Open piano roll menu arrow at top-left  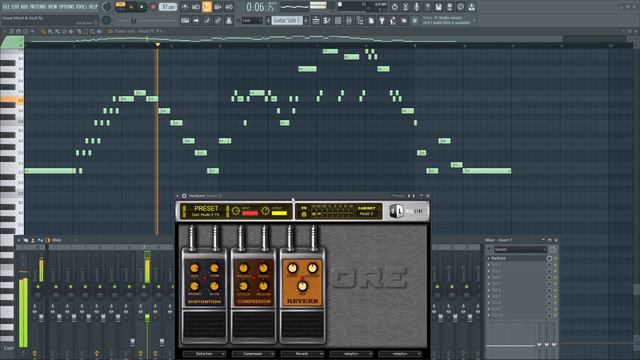(x=4, y=31)
